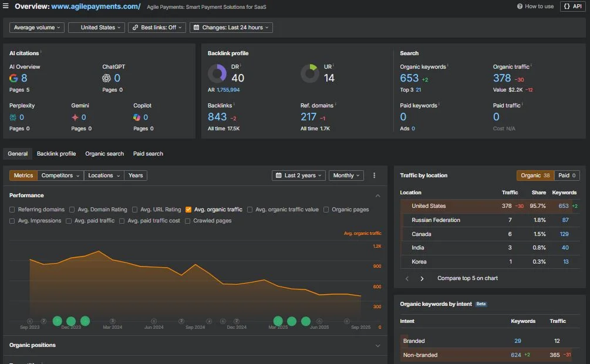The image size is (590, 364).
Task: Switch to Organic search tab
Action: (104, 154)
